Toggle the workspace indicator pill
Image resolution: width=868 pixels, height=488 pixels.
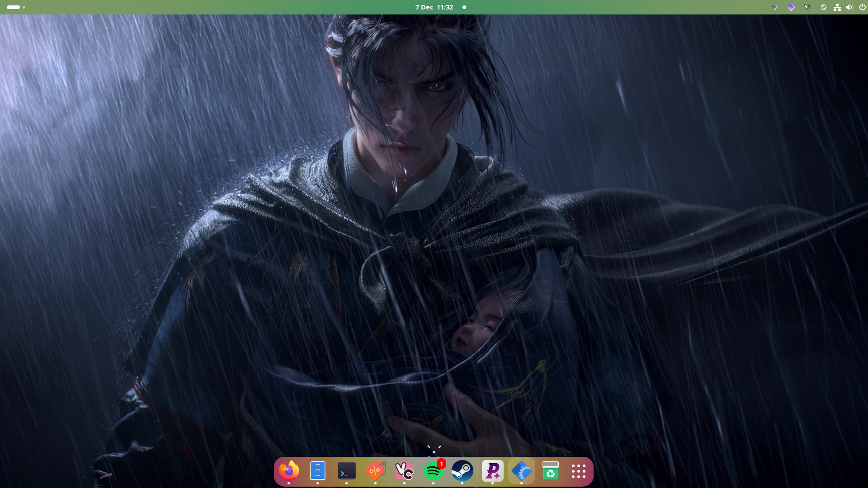click(13, 7)
